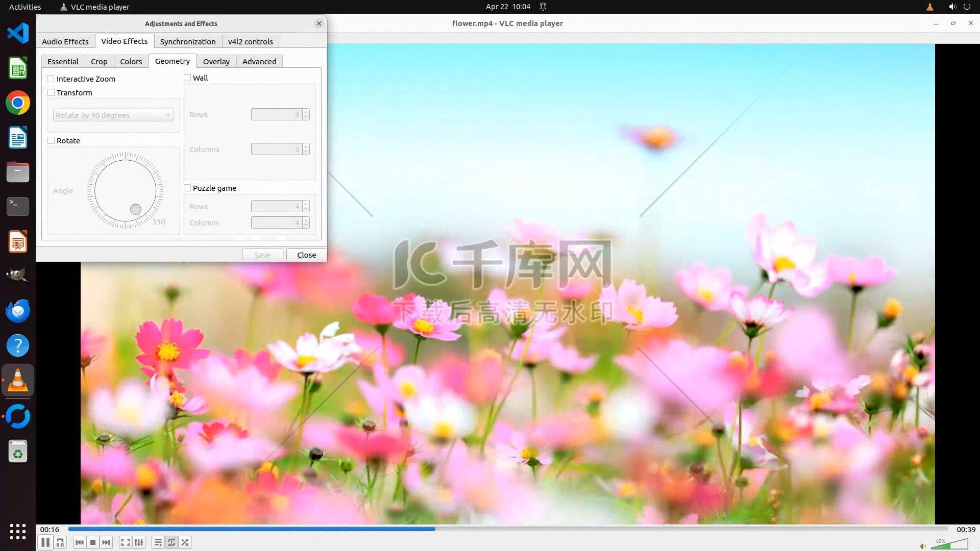
Task: Stop playback with the stop button
Action: click(93, 542)
